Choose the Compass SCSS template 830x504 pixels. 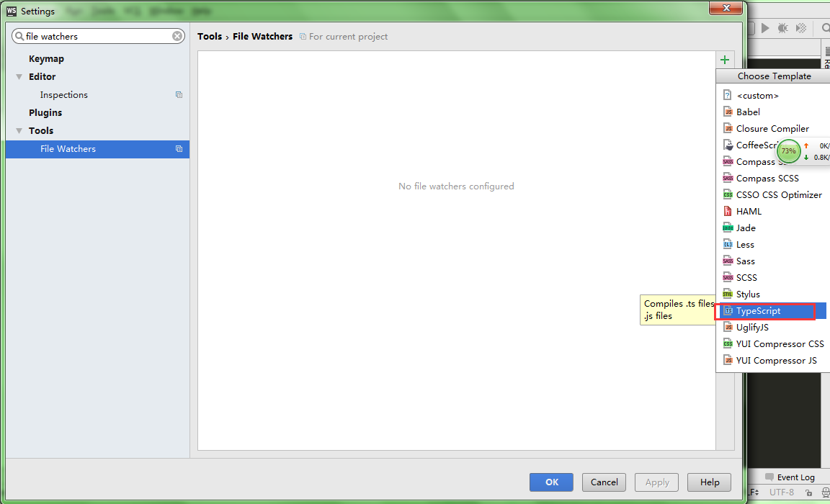coord(773,179)
